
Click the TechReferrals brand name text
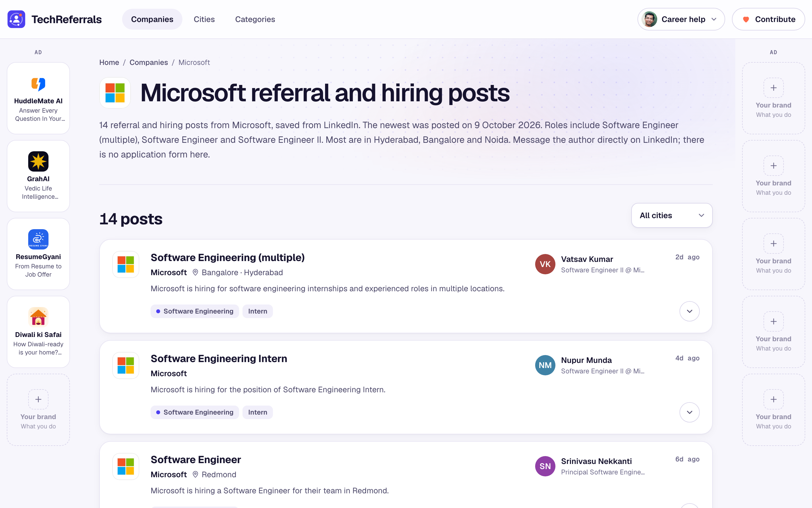click(67, 19)
